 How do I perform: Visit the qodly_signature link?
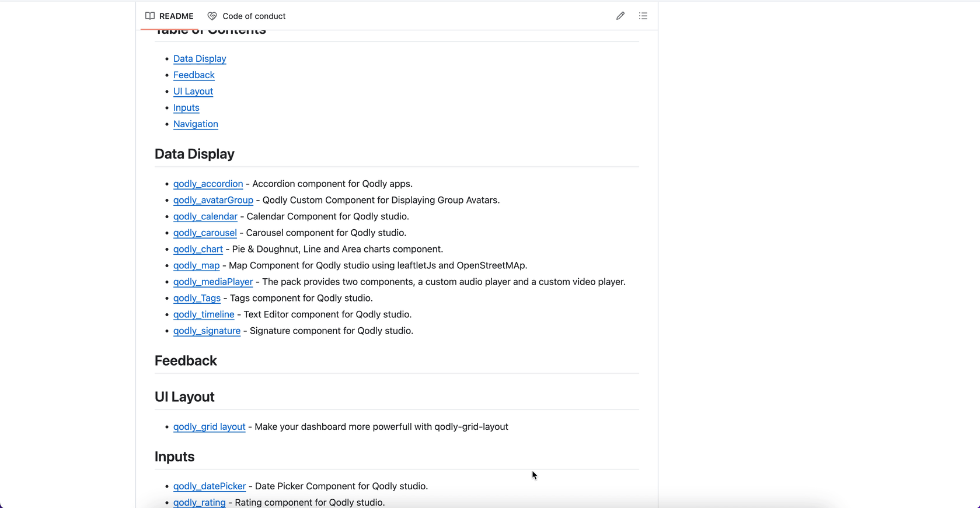207,331
